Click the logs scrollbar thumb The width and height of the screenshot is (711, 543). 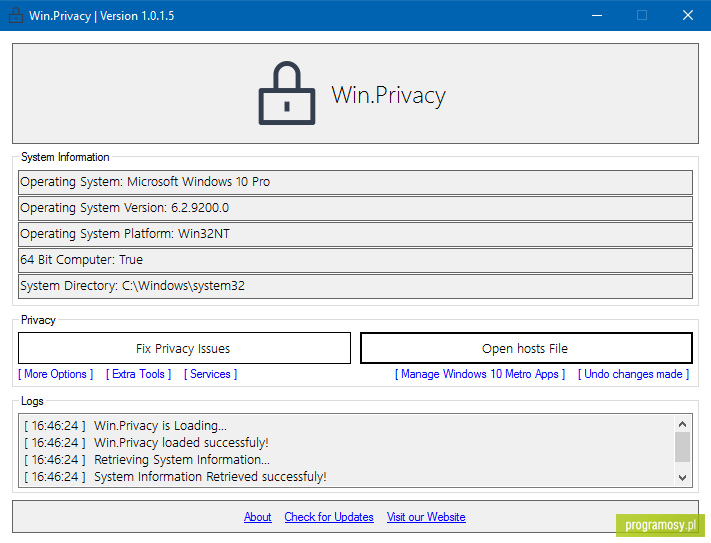tap(682, 447)
